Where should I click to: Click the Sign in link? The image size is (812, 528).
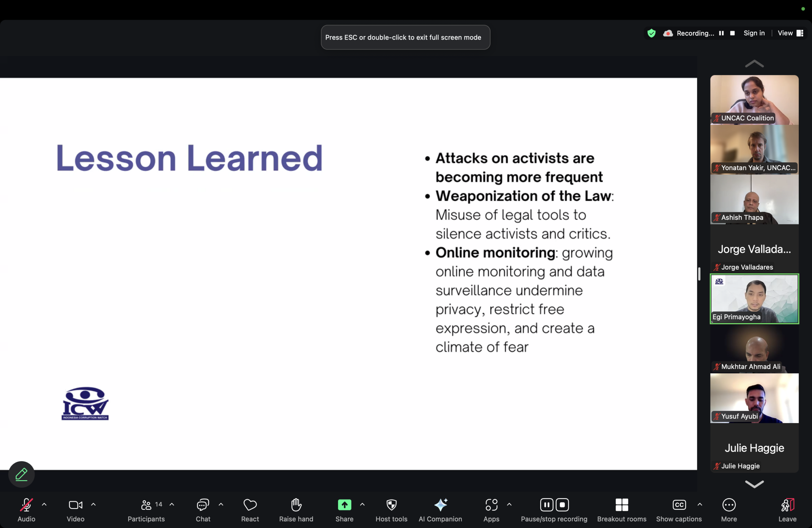point(754,33)
